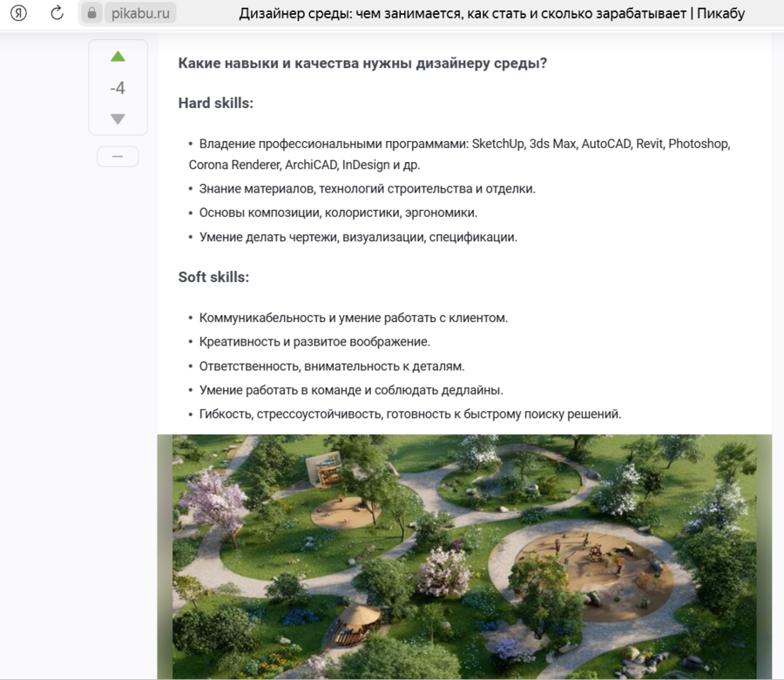Image resolution: width=784 pixels, height=680 pixels.
Task: Click the Yandex browser logo icon
Action: click(18, 13)
